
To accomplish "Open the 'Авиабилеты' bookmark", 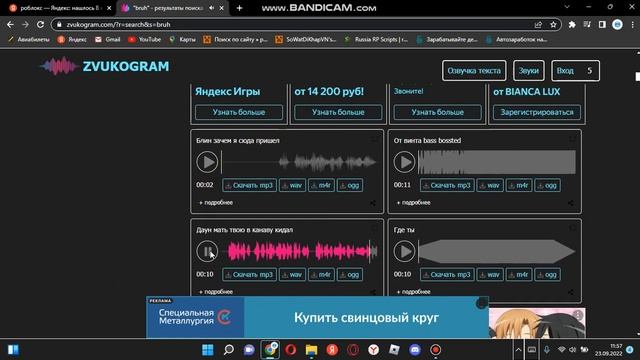I will click(x=29, y=40).
